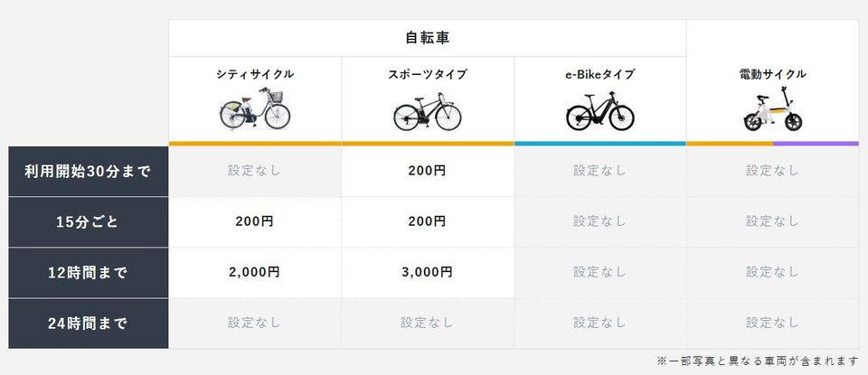
Task: Click the 24時間まで row header
Action: [88, 322]
